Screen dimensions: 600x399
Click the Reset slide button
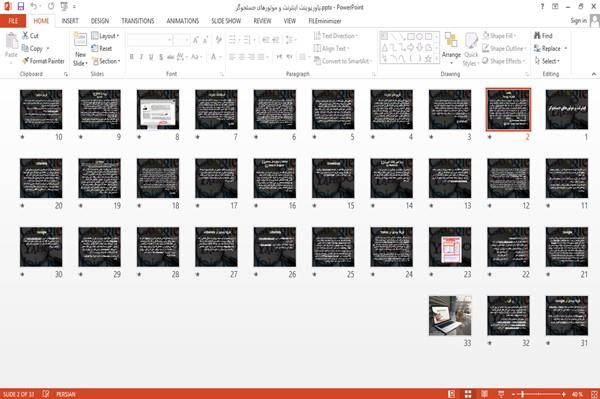point(102,48)
